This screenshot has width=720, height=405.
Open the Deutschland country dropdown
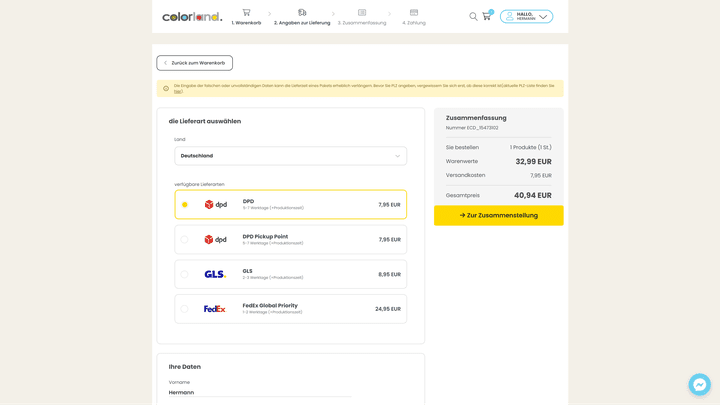click(290, 156)
